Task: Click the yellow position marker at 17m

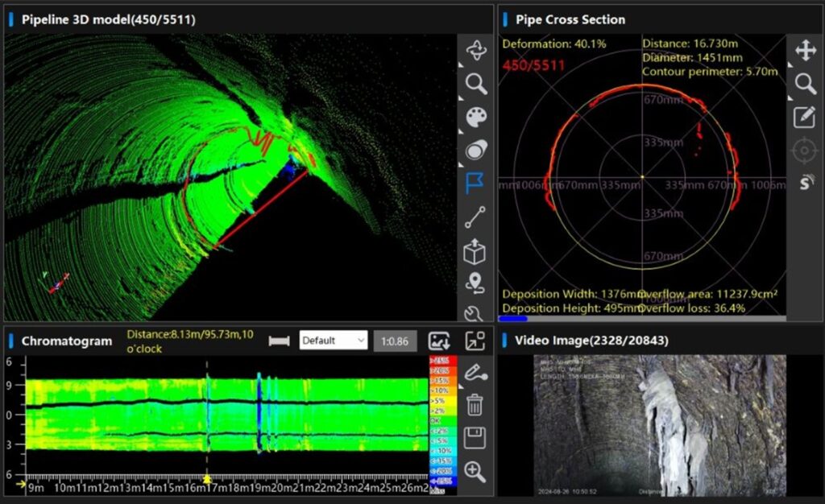Action: tap(207, 480)
